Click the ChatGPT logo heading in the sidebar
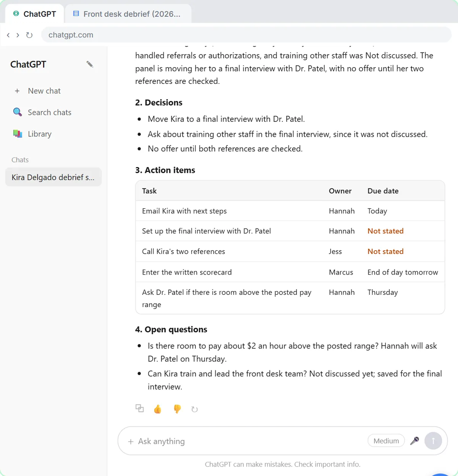 28,64
